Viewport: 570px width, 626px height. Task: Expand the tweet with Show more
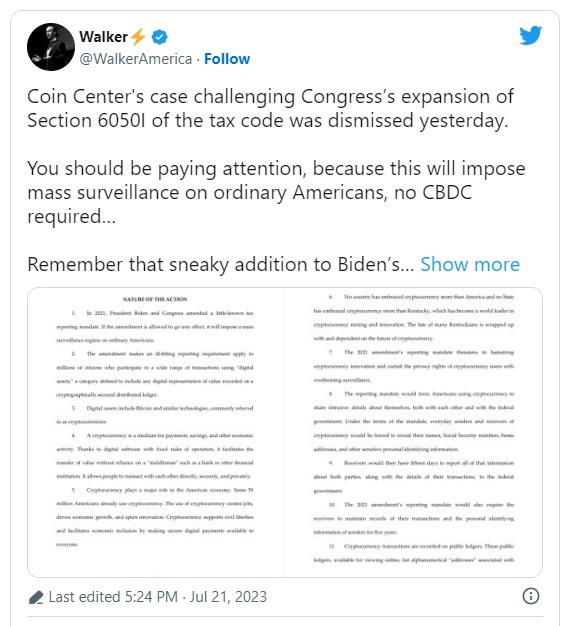(x=470, y=264)
